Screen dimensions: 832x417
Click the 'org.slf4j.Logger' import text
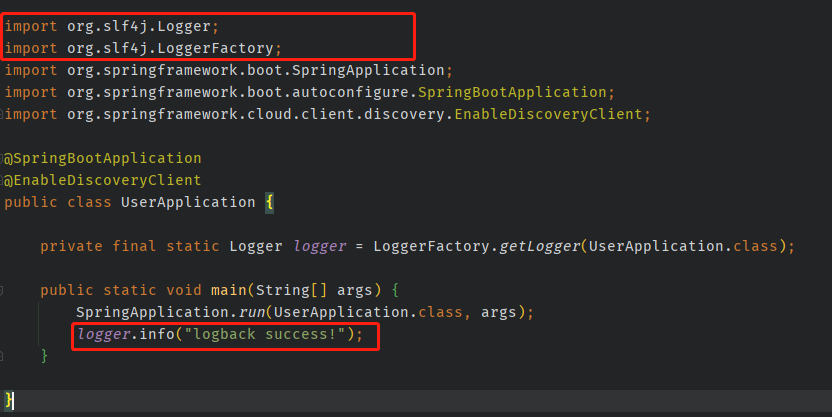click(x=138, y=26)
